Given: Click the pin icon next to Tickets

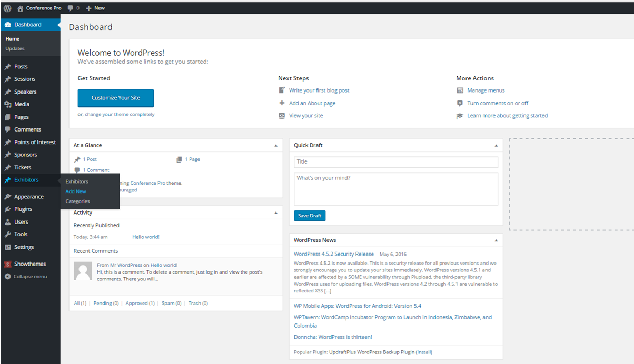Looking at the screenshot, I should pos(7,167).
